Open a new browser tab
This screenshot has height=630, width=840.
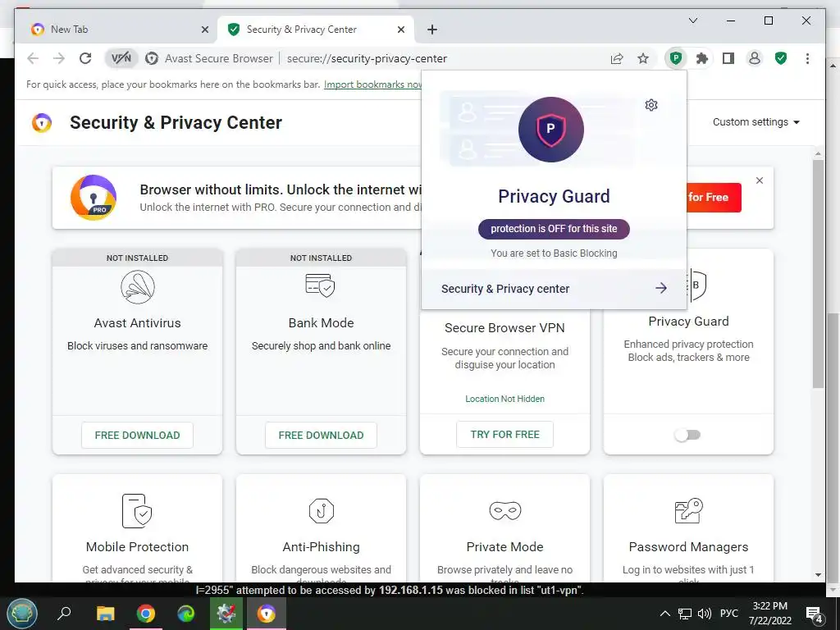coord(432,30)
